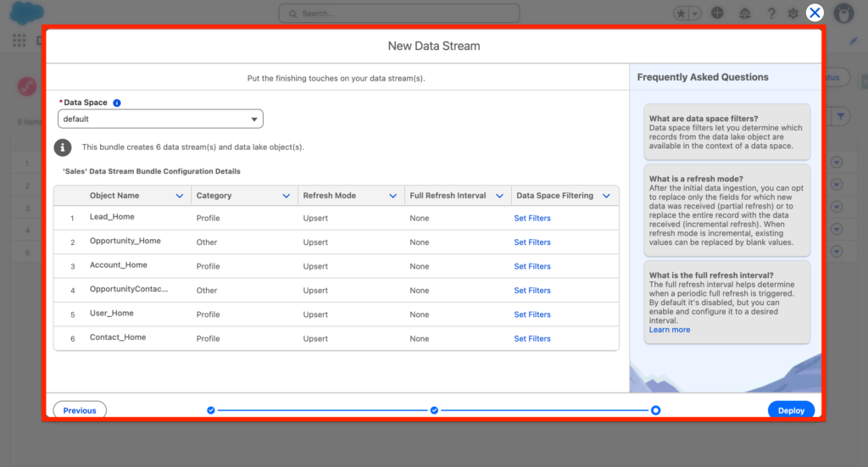The width and height of the screenshot is (868, 467).
Task: Click the global Search field
Action: (398, 14)
